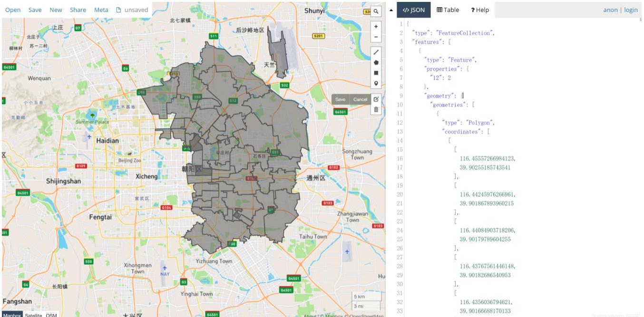Screen dimensions: 644x317
Task: Open the Help tab
Action: coord(479,10)
